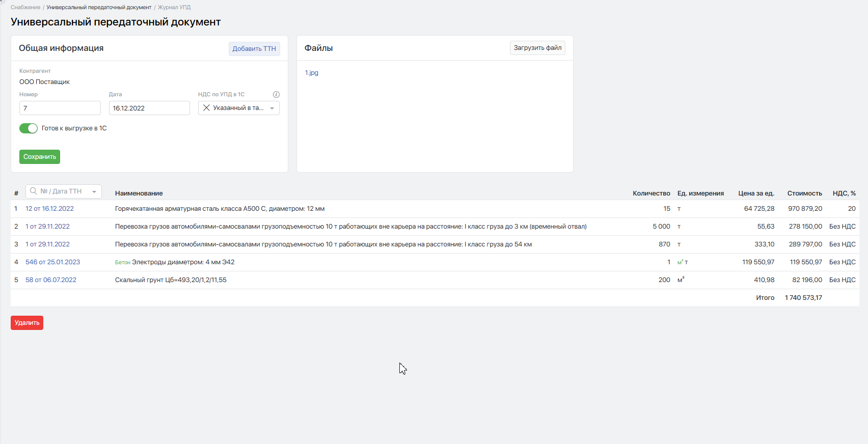
Task: Open the № / Дата ТТН filter dropdown
Action: pos(94,191)
